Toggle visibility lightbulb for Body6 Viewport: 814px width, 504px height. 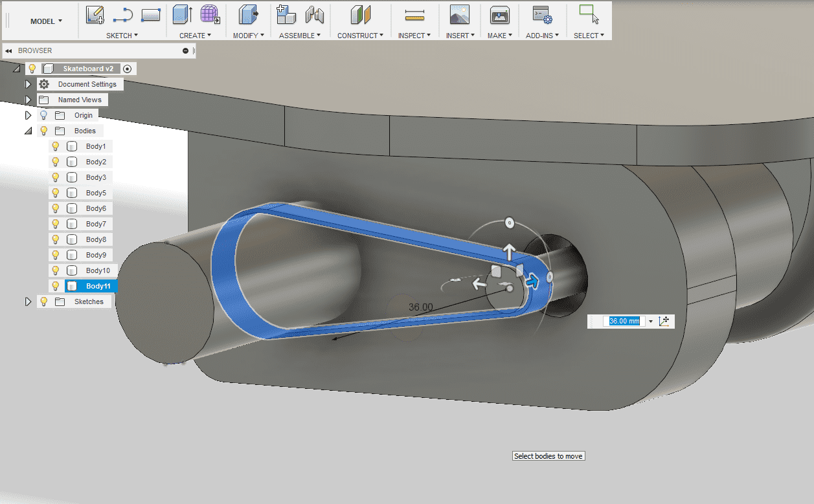56,208
